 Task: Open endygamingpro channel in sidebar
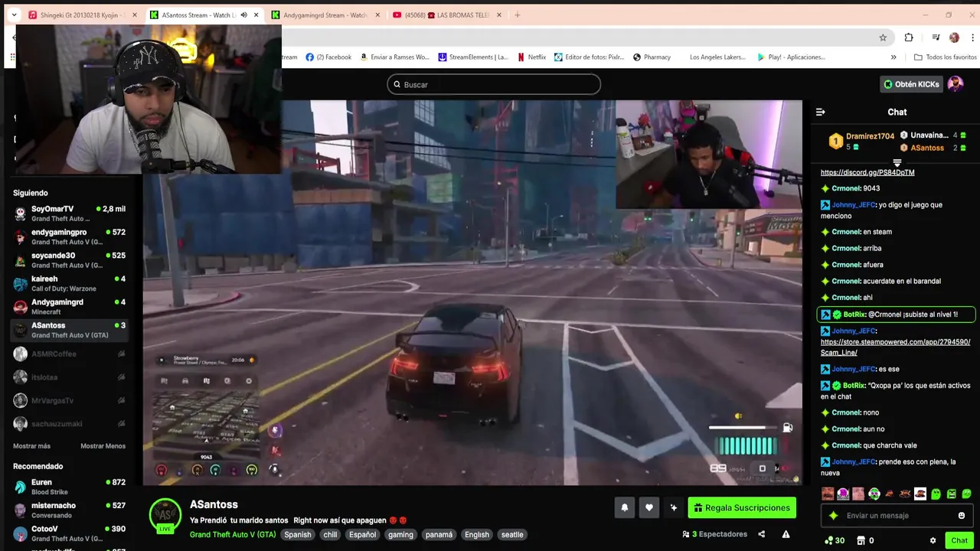(69, 236)
